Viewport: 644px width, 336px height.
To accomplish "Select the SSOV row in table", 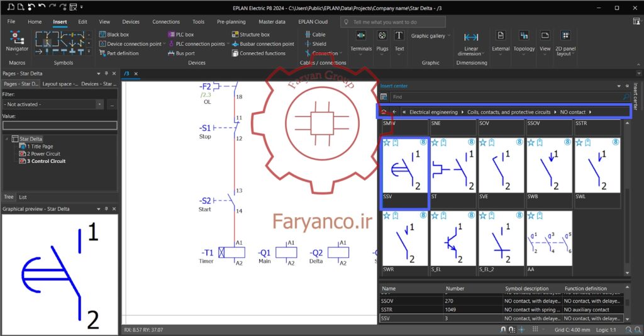I will tap(502, 301).
